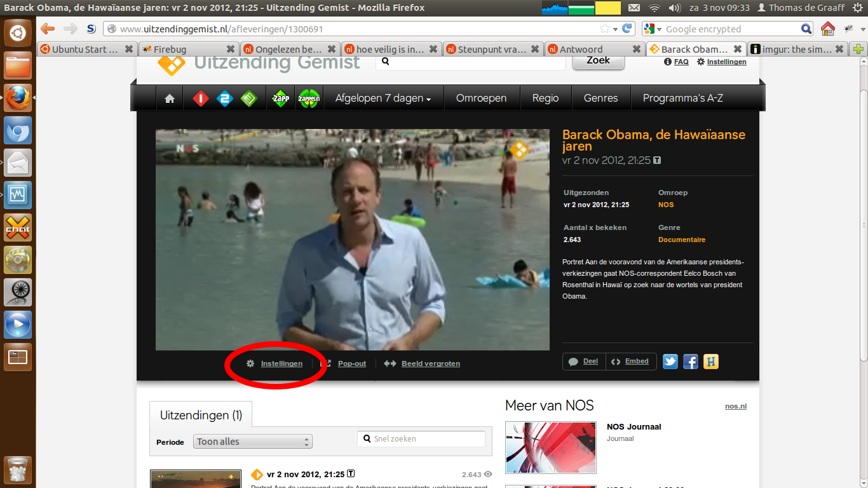Viewport: 868px width, 488px height.
Task: Open the Firefox home page icon
Action: 827,29
